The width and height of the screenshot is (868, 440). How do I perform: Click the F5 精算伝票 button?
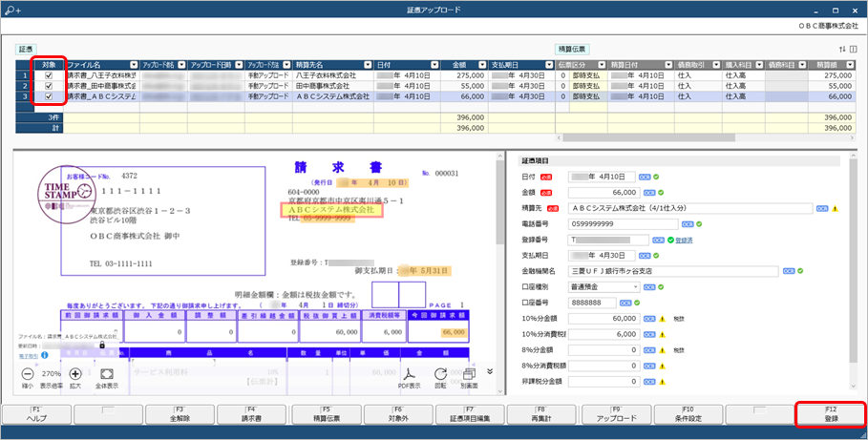[327, 414]
